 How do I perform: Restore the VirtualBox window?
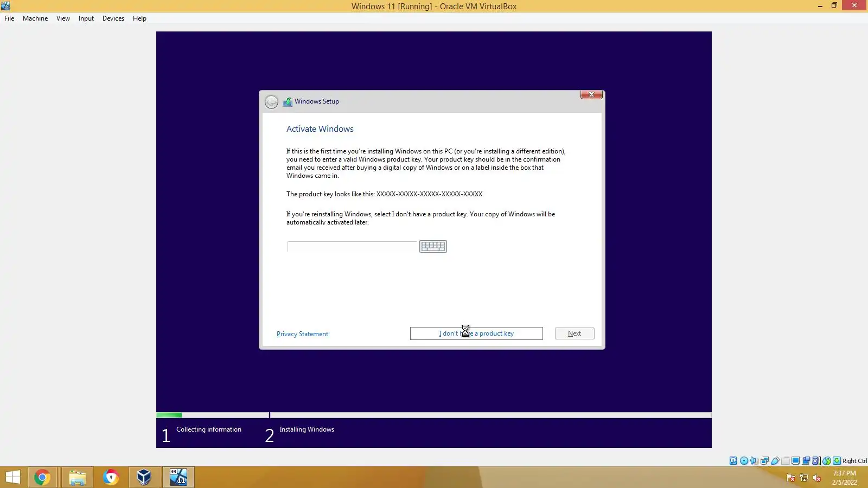click(x=834, y=5)
